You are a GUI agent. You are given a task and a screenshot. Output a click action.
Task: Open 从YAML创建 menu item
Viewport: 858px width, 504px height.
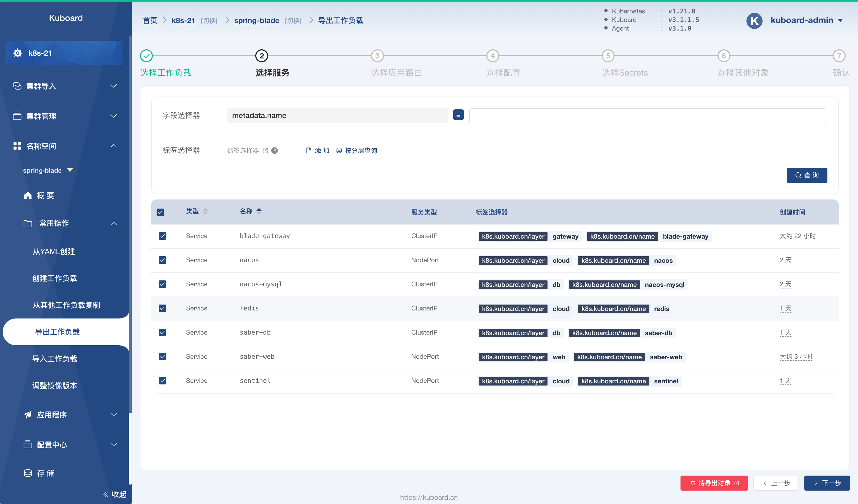pyautogui.click(x=54, y=252)
